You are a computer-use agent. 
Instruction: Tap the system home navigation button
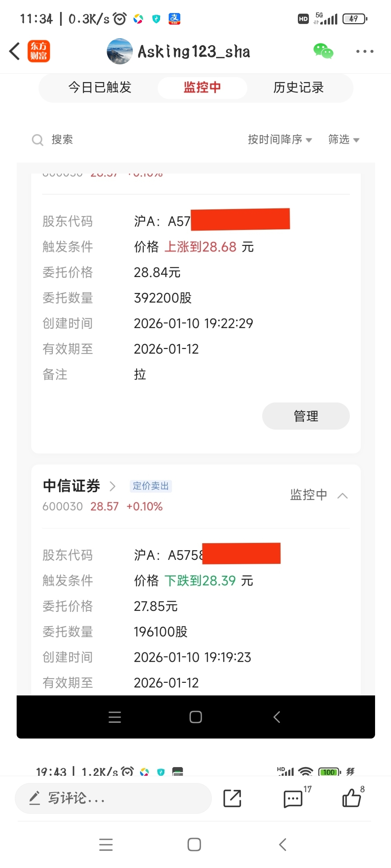tap(194, 845)
